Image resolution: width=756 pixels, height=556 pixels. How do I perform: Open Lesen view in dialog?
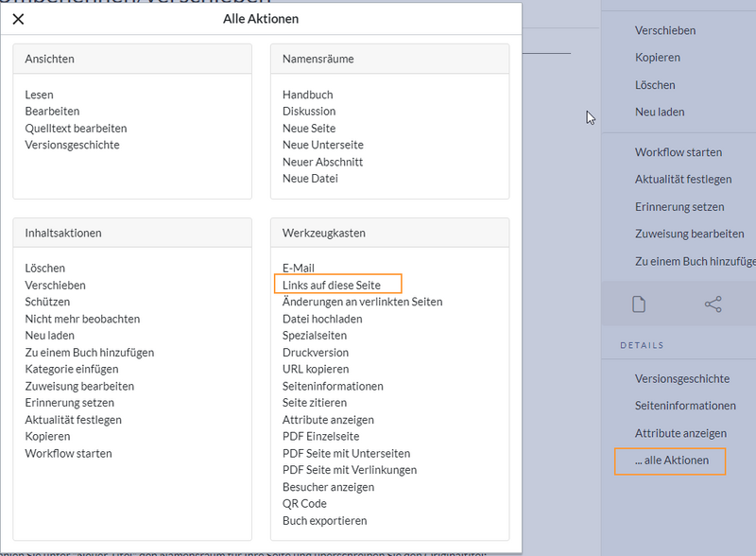(x=39, y=95)
